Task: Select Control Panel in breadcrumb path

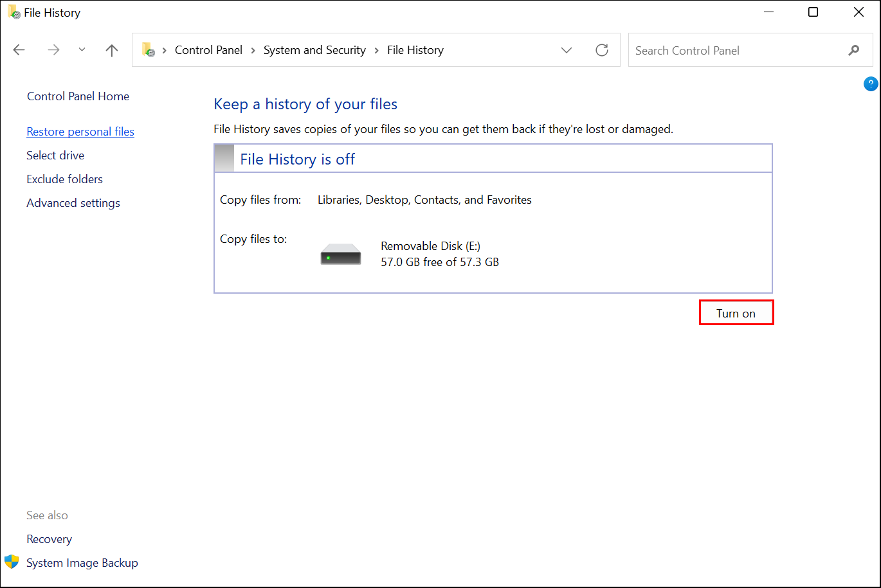Action: point(208,50)
